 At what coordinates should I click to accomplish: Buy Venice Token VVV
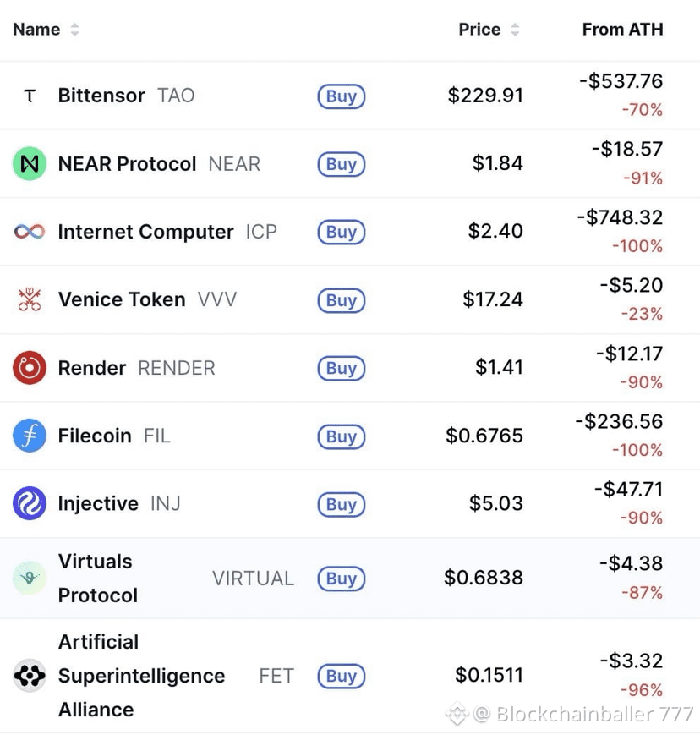tap(341, 300)
